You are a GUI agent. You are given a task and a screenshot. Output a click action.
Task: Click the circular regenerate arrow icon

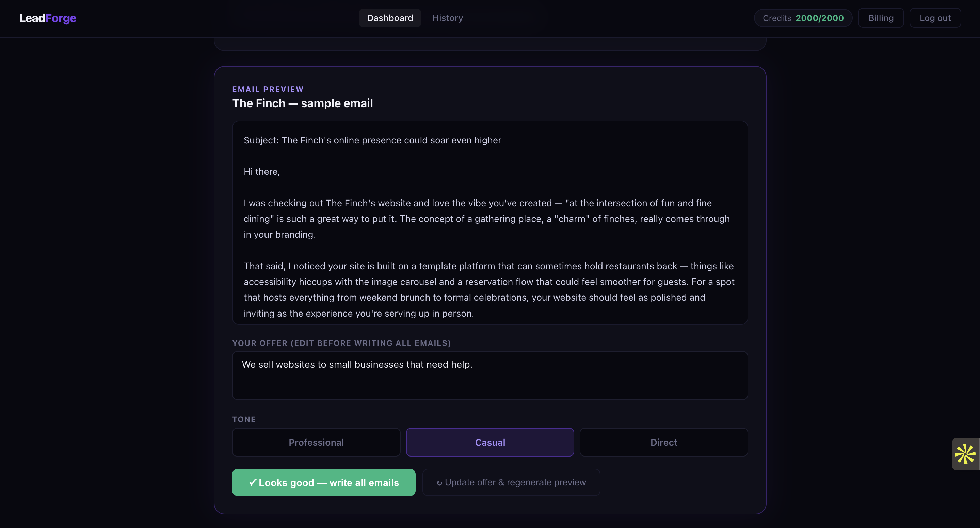click(439, 483)
